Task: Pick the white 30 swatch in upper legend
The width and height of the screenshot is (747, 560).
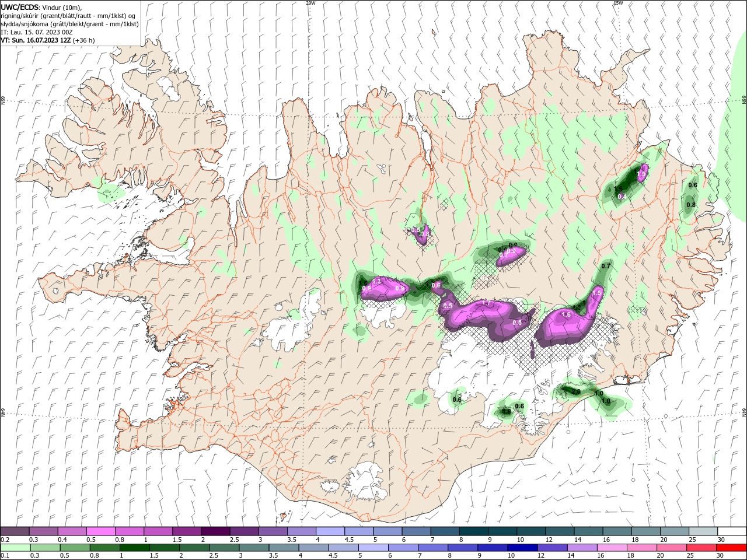Action: point(732,531)
